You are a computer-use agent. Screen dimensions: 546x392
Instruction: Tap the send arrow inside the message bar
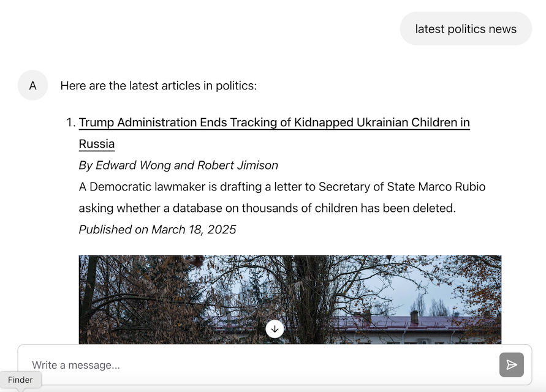point(511,364)
